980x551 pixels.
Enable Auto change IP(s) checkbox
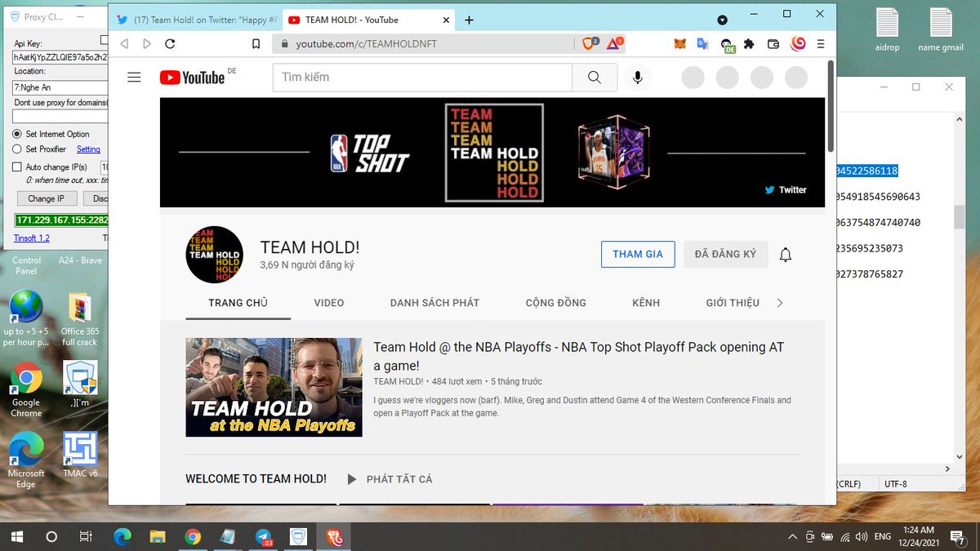pyautogui.click(x=17, y=167)
